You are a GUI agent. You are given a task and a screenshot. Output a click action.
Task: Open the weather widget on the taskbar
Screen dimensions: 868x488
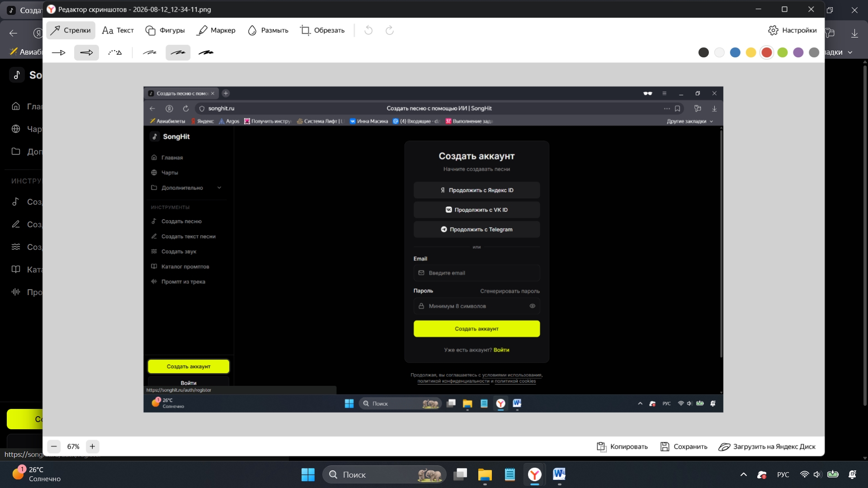coord(37,474)
